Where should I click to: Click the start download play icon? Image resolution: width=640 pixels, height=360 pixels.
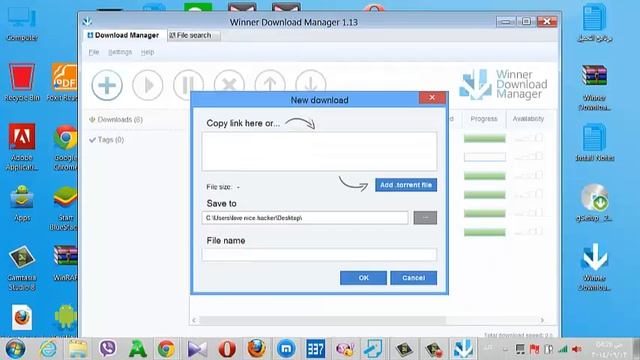tap(148, 85)
